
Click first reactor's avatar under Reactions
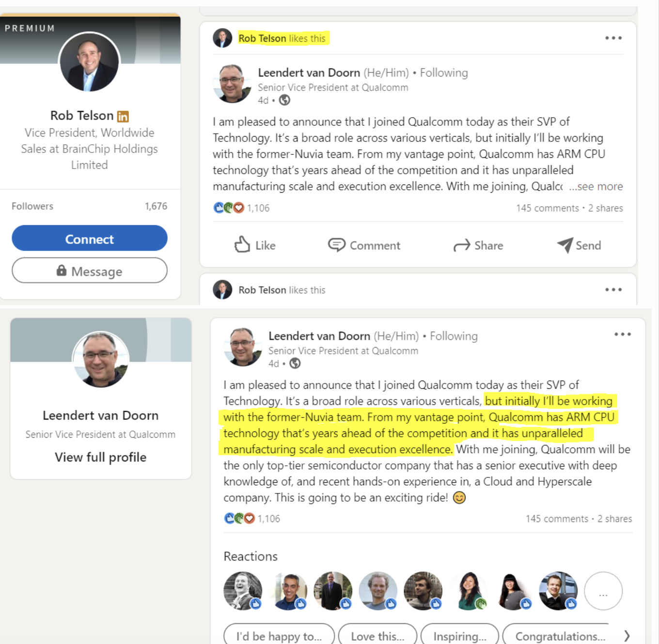pyautogui.click(x=243, y=591)
